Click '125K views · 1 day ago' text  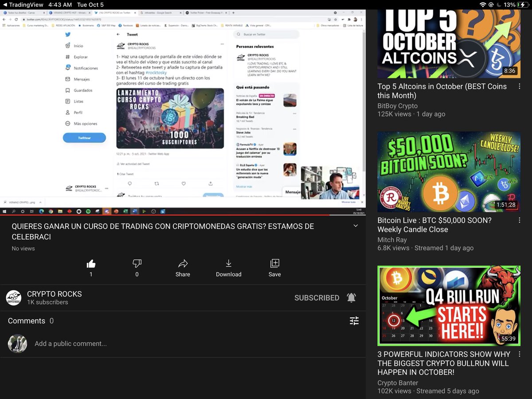pos(411,114)
